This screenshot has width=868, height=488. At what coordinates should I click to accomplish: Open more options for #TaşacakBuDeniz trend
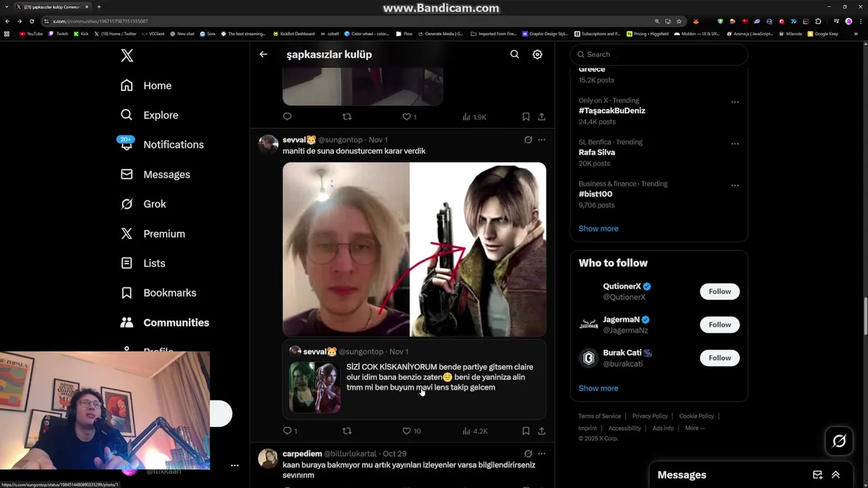734,102
